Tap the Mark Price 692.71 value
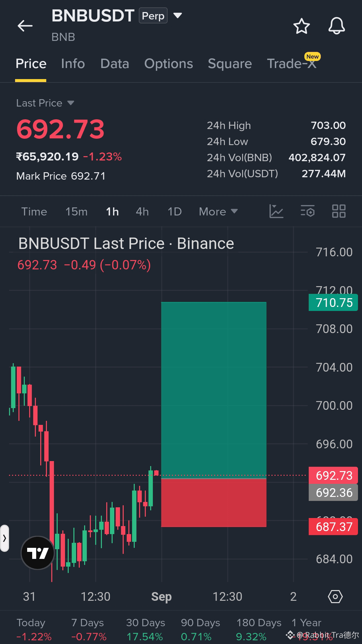 (88, 176)
